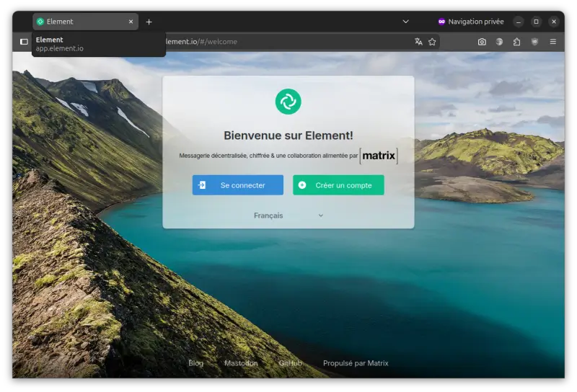Follow the Propulsé par Matrix link

point(356,363)
